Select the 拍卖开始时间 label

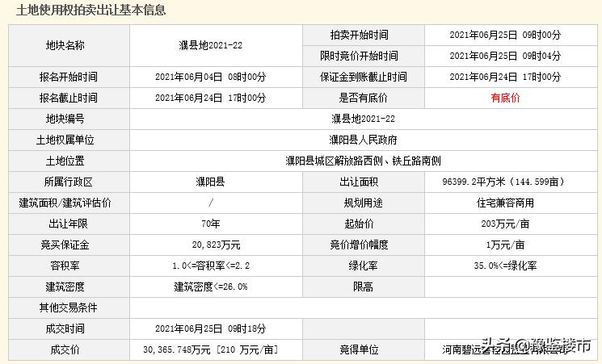point(359,35)
